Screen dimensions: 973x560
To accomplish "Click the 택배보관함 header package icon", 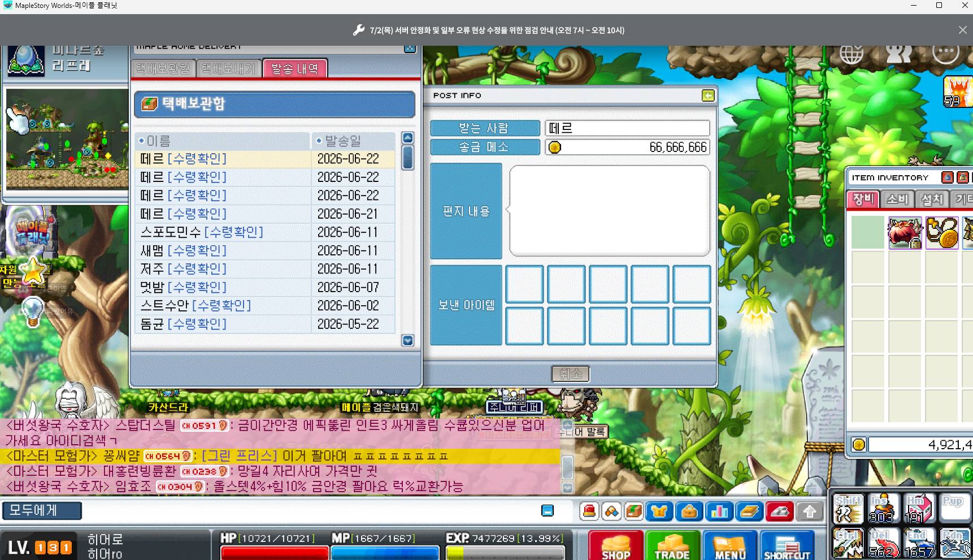I will (149, 104).
